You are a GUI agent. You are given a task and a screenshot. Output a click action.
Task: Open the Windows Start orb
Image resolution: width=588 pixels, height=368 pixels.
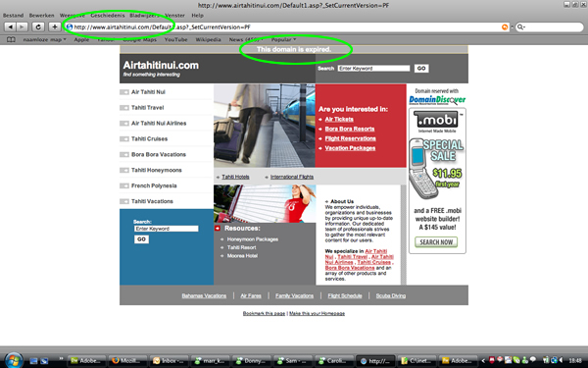[x=13, y=360]
